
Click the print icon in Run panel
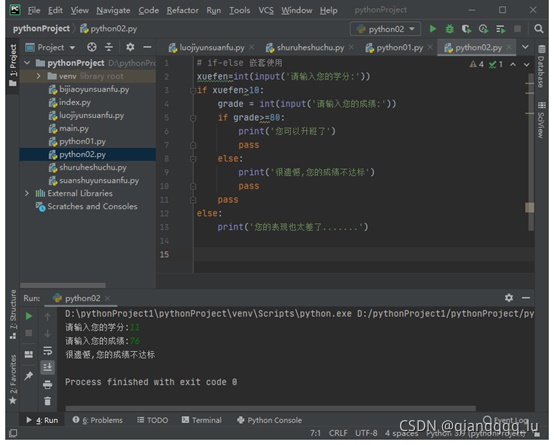(x=47, y=384)
